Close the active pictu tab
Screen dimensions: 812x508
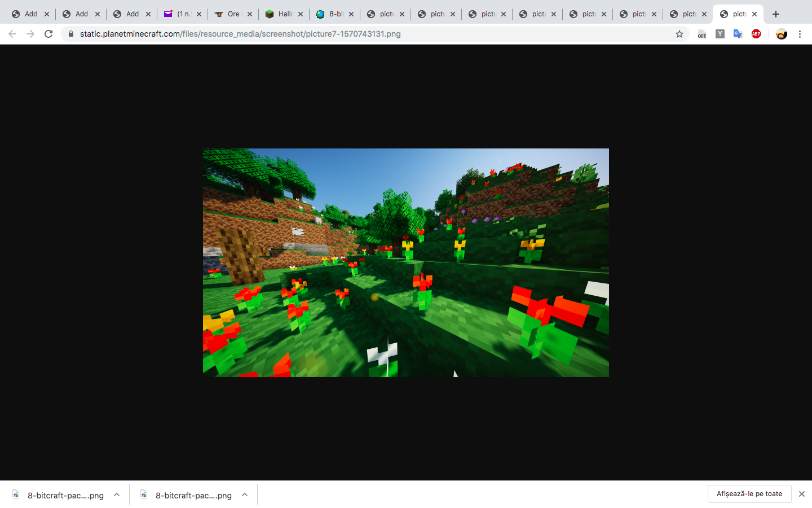point(754,14)
